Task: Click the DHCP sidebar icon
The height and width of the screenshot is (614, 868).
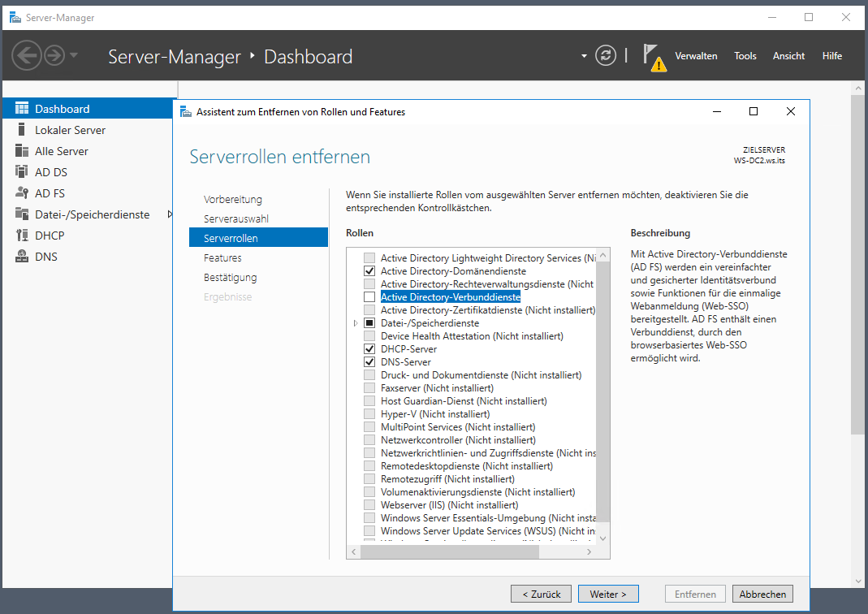Action: [x=22, y=235]
